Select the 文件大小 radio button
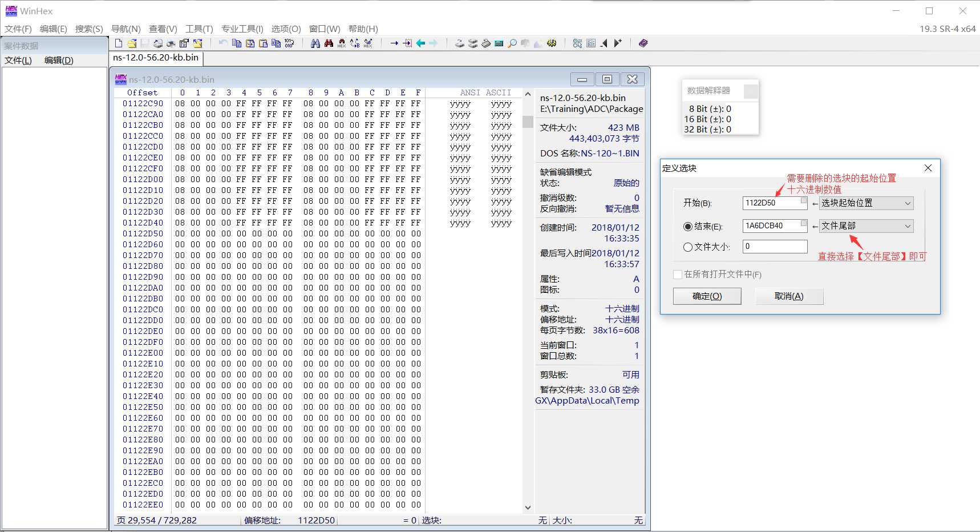The height and width of the screenshot is (532, 980). (688, 247)
